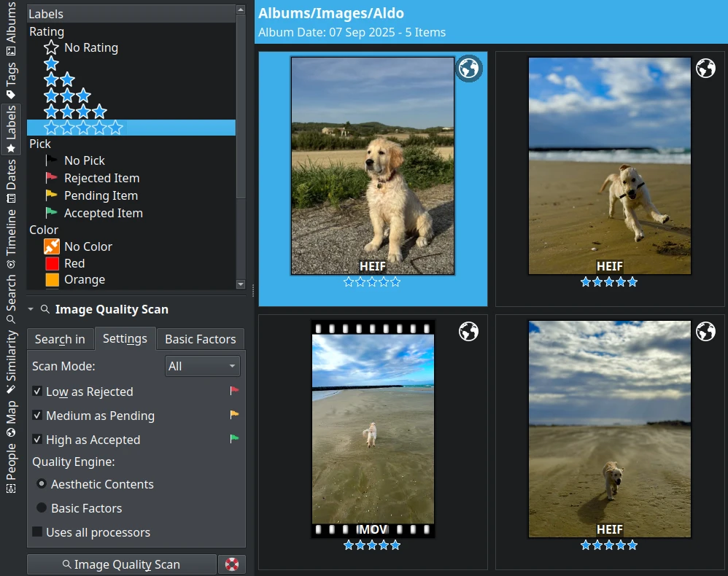Screen dimensions: 728x576
Task: Uncheck Low as Rejected option
Action: pos(37,392)
